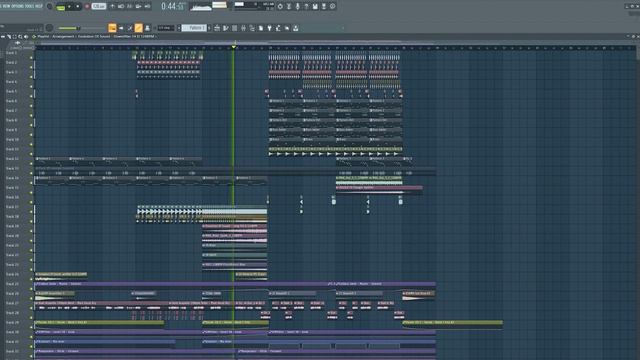Mute Track 10 with its green dot
The image size is (640, 360).
31,144
